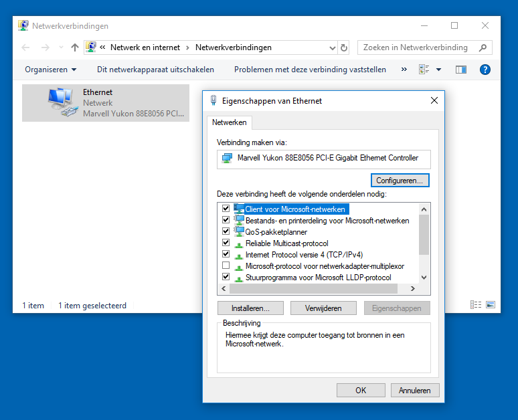Click the back arrow in Netwerkverbindingen window
Image resolution: width=518 pixels, height=420 pixels.
click(x=25, y=47)
